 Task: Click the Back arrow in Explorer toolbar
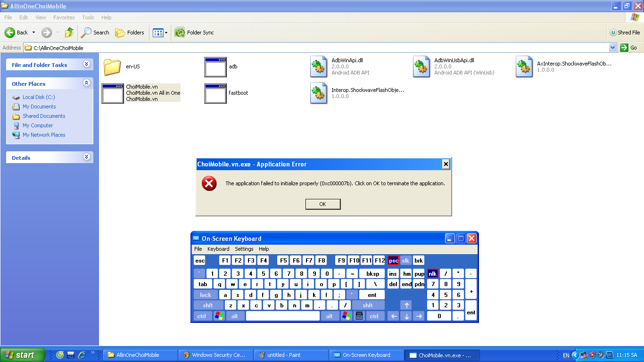pyautogui.click(x=10, y=33)
